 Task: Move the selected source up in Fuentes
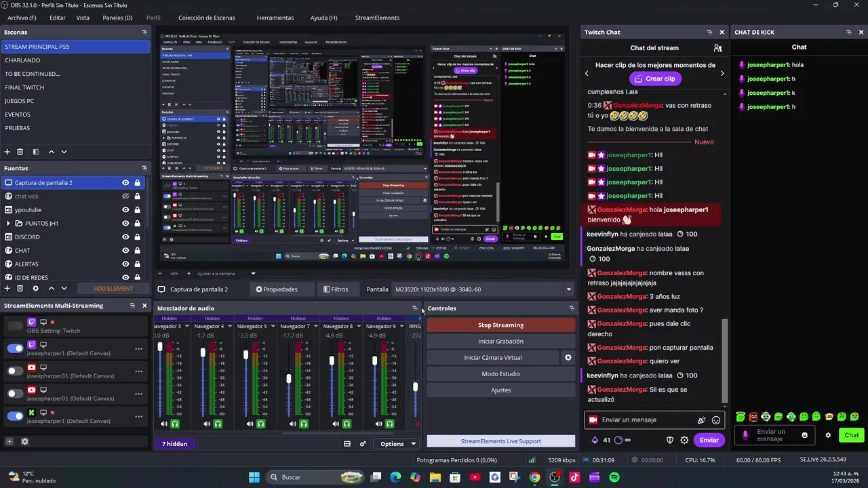click(x=51, y=288)
